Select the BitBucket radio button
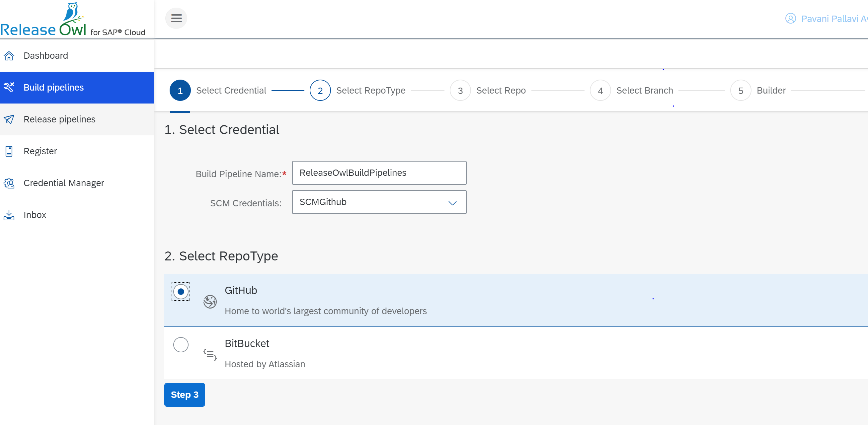The width and height of the screenshot is (868, 425). (181, 344)
